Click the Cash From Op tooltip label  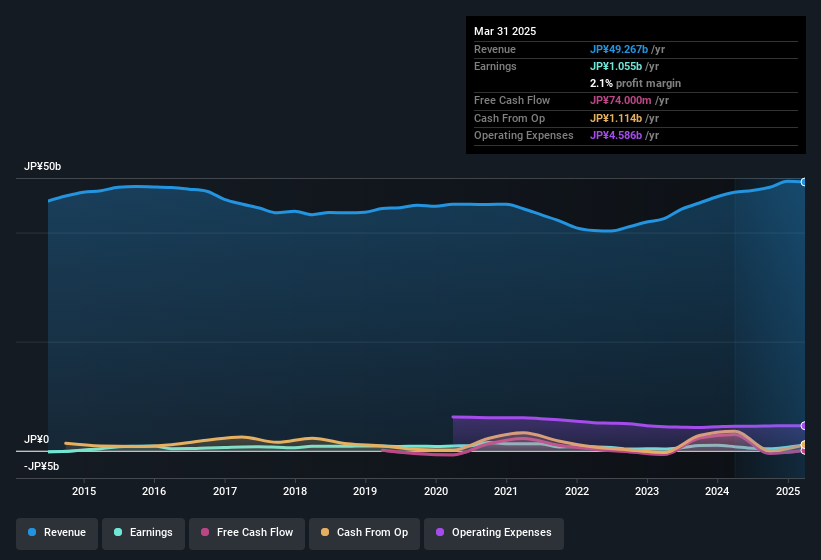coord(509,118)
